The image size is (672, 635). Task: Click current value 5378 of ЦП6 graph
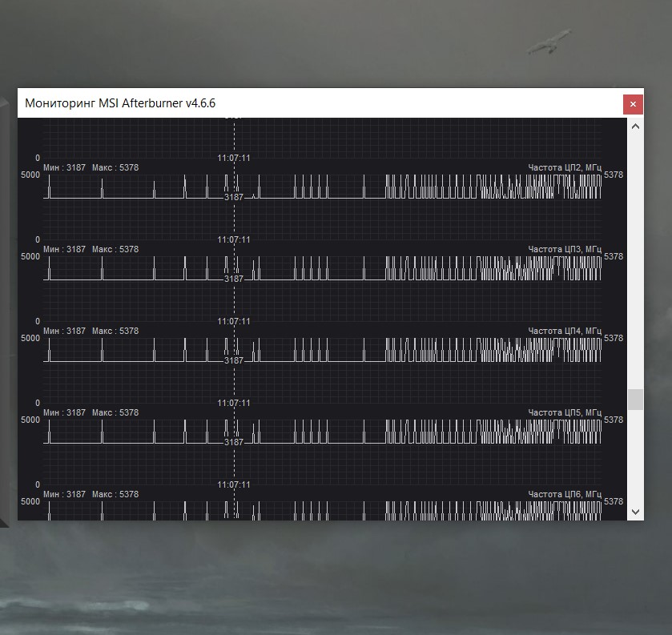click(614, 501)
